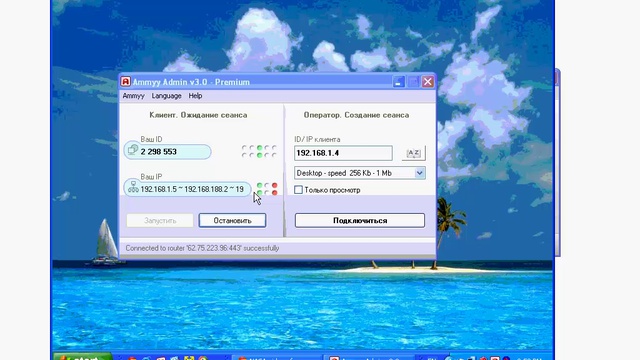Click the network icon beside your IP
Viewport: 640px width, 360px height.
pyautogui.click(x=133, y=187)
